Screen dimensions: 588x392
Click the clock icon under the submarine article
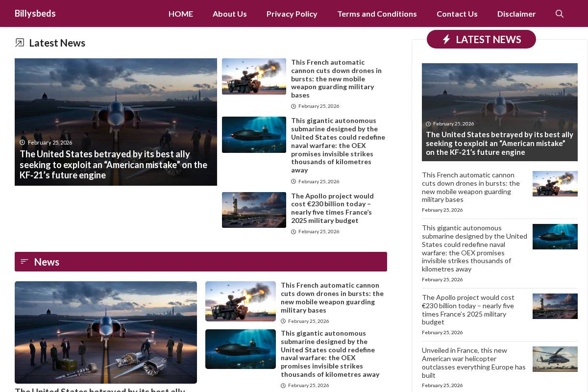click(x=294, y=181)
